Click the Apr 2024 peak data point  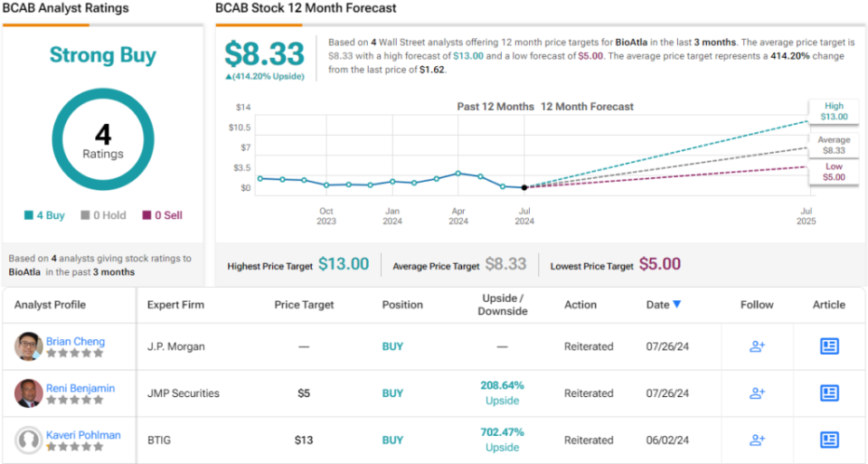click(458, 174)
